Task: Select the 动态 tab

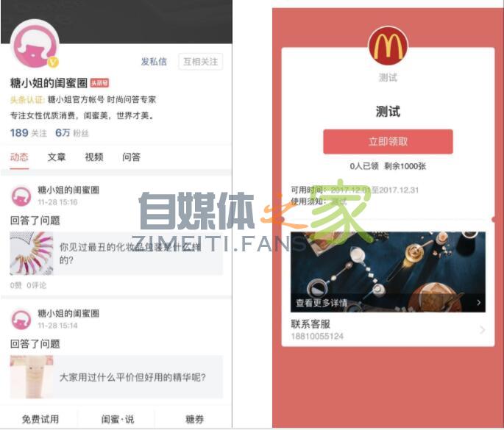Action: pos(19,157)
